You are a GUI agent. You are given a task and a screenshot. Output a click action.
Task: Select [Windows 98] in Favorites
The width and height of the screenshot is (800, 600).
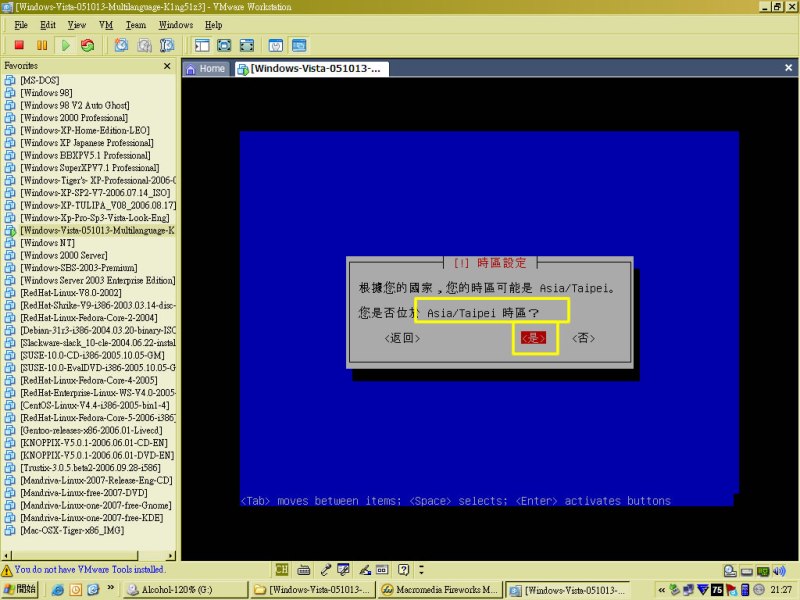[x=46, y=93]
